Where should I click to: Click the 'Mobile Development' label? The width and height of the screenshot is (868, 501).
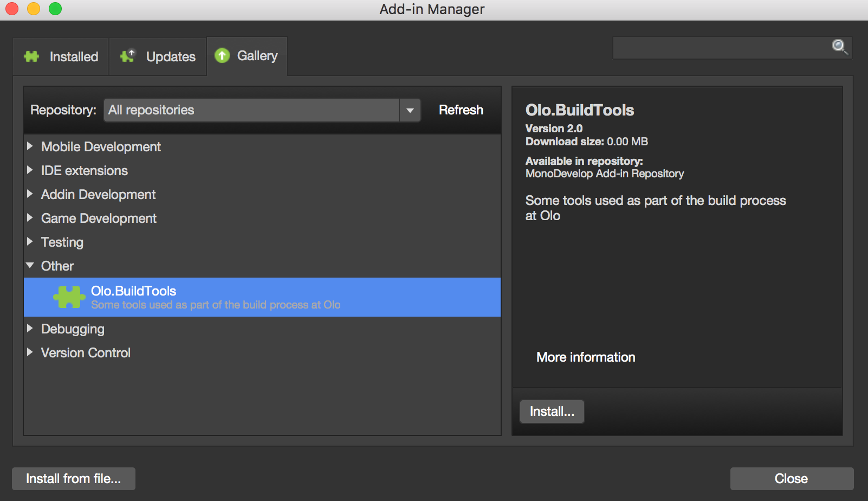[x=101, y=147]
